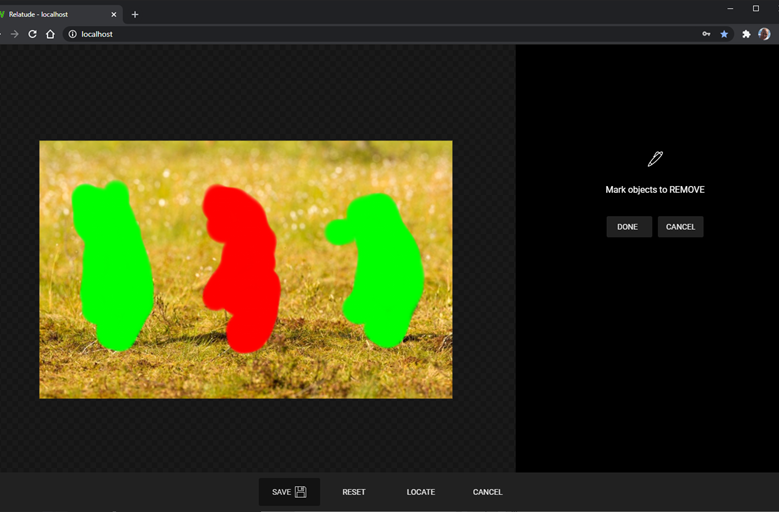
Task: Click the left green marked object
Action: pos(113,266)
